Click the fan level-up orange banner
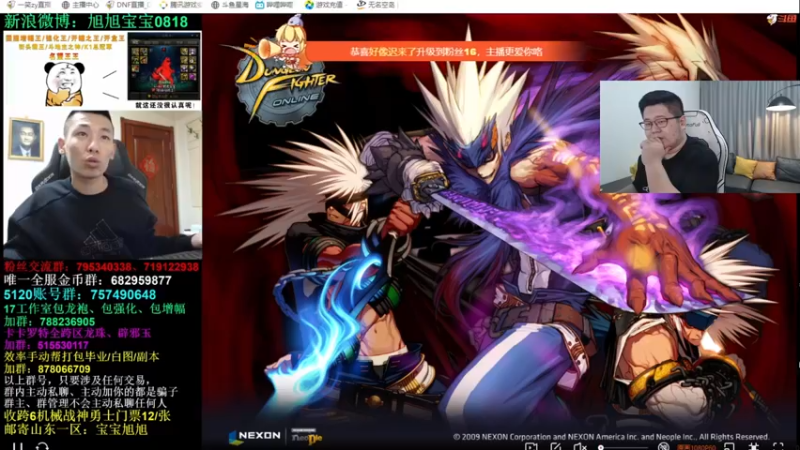The width and height of the screenshot is (800, 450). coord(444,52)
